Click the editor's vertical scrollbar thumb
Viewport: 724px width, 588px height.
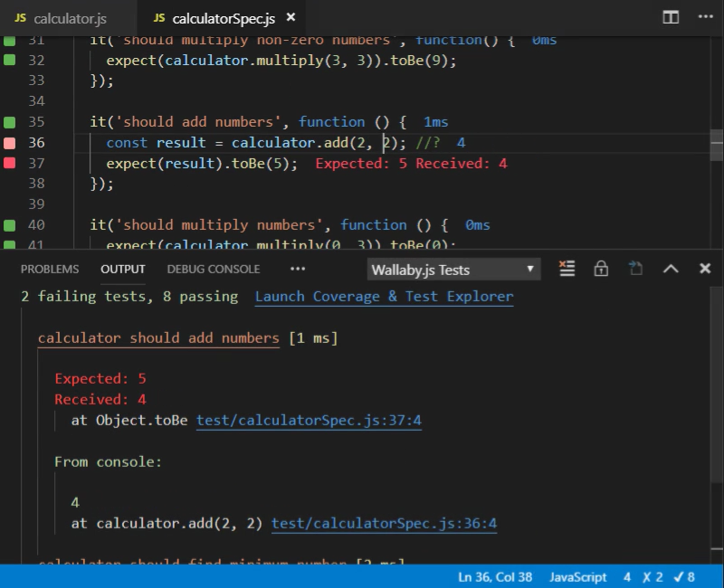point(717,145)
